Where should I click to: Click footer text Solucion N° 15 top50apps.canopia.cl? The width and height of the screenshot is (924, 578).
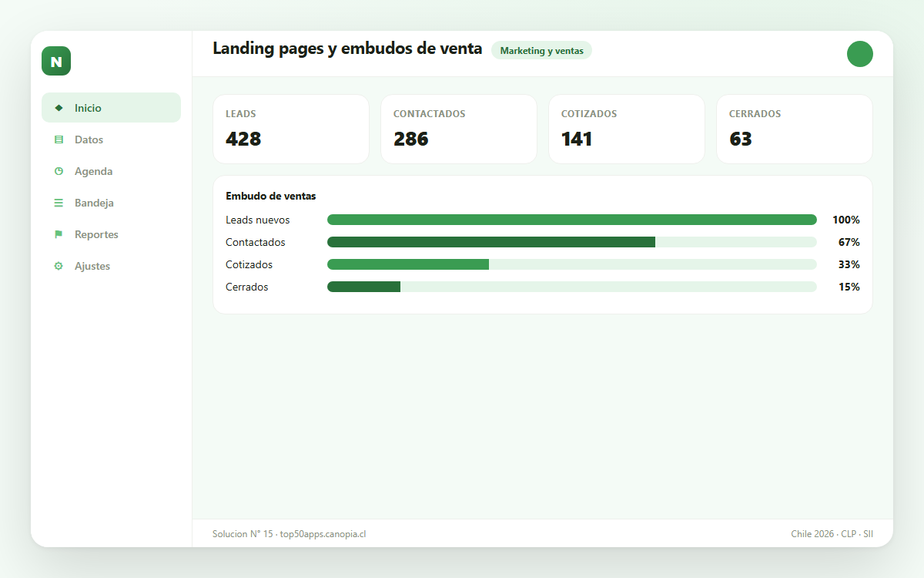point(290,534)
